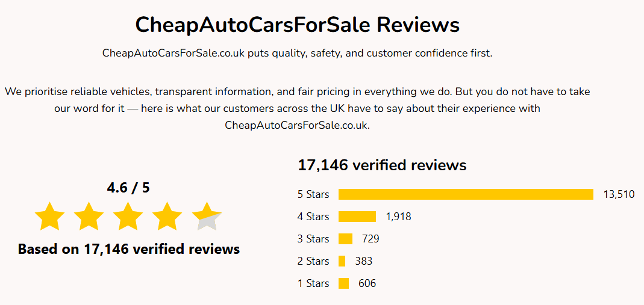Click the third yellow rating star
Image resolution: width=644 pixels, height=305 pixels.
click(128, 217)
